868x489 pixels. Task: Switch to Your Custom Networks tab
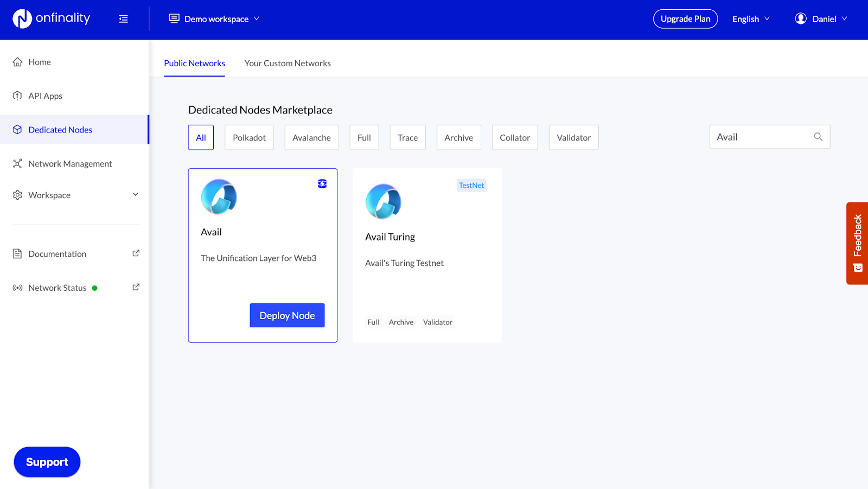point(288,63)
